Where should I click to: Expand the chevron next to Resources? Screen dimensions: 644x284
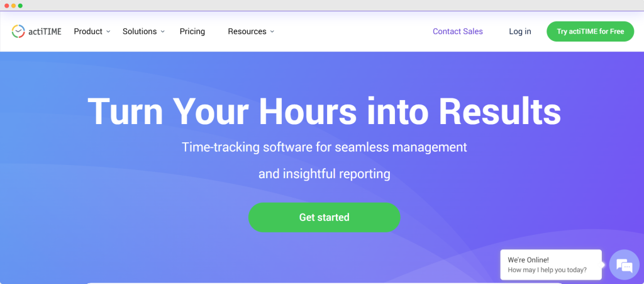click(272, 31)
